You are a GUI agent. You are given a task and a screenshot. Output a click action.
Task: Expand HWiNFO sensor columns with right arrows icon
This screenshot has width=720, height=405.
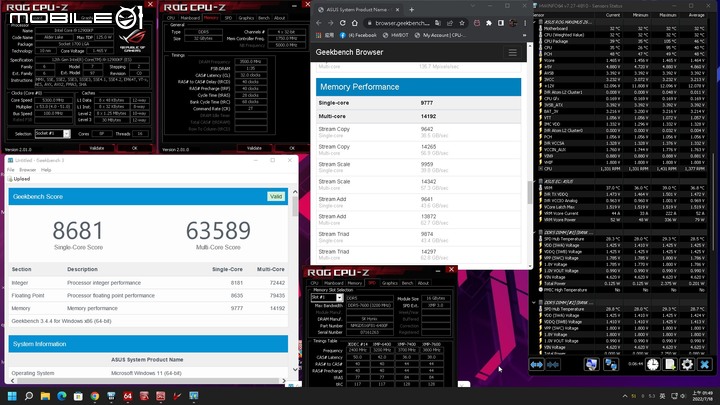[537, 365]
